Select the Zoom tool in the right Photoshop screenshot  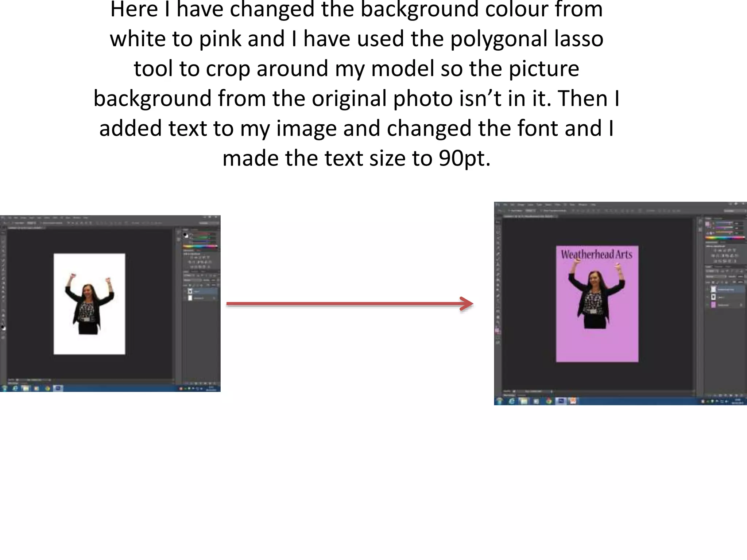pos(498,322)
